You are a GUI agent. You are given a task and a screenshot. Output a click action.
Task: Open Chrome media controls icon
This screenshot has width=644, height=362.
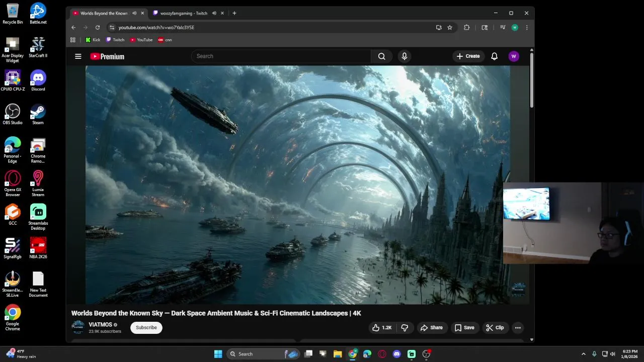pyautogui.click(x=503, y=27)
